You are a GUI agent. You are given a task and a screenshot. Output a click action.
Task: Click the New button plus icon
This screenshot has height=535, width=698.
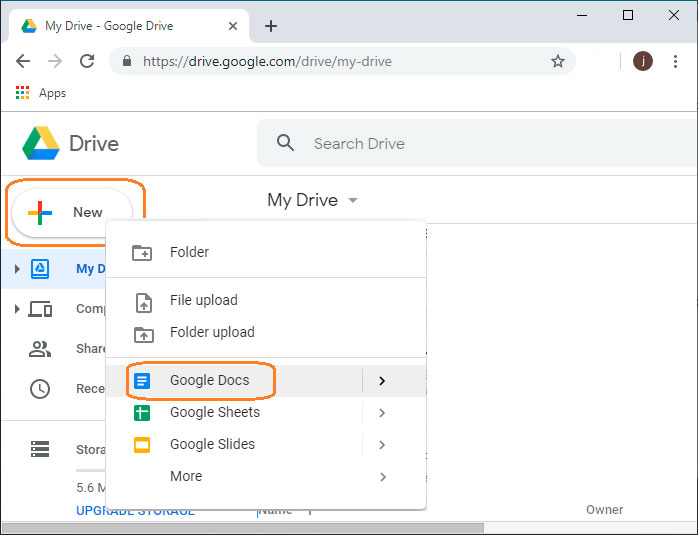point(40,213)
